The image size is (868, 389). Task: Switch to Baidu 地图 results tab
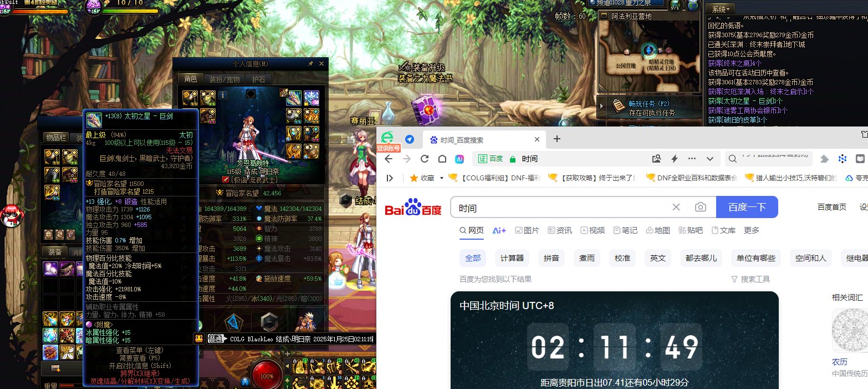click(x=658, y=230)
